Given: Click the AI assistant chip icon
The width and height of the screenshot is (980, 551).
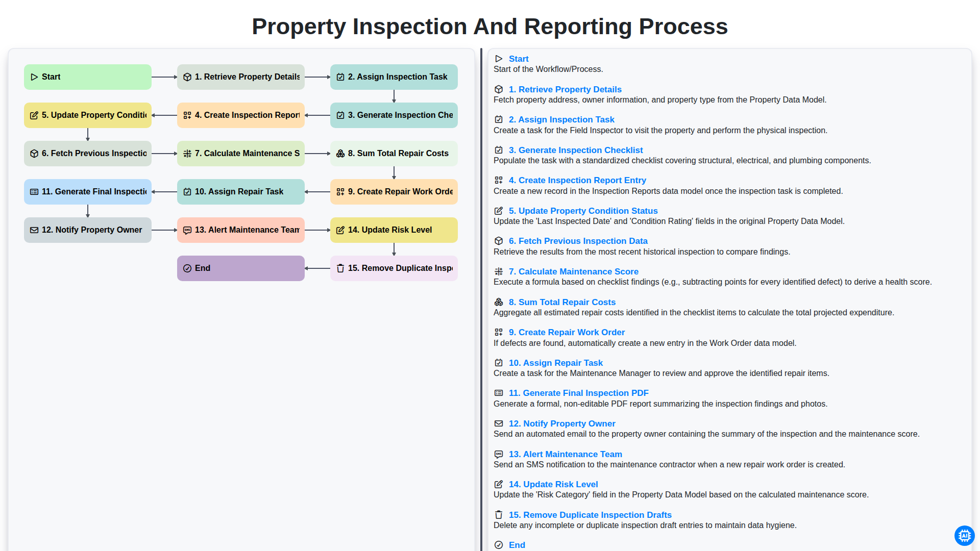Looking at the screenshot, I should [x=964, y=536].
